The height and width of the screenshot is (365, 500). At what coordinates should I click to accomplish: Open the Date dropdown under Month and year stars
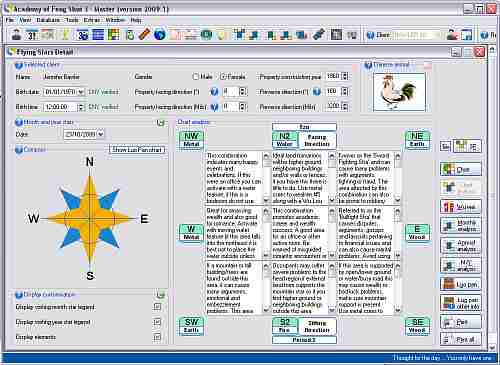point(101,134)
